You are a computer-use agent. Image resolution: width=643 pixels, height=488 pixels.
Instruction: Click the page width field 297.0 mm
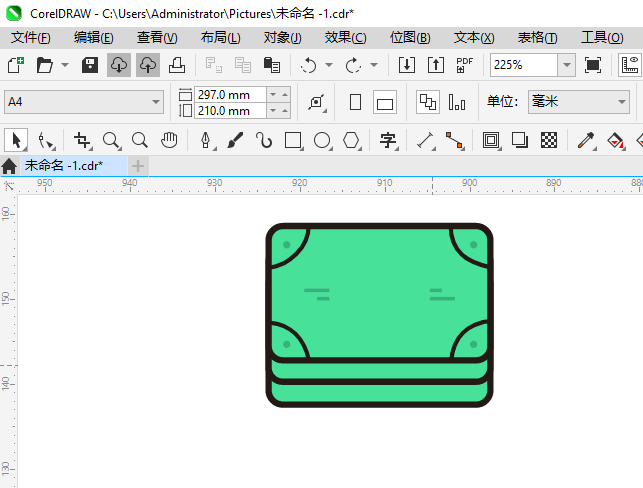click(230, 95)
